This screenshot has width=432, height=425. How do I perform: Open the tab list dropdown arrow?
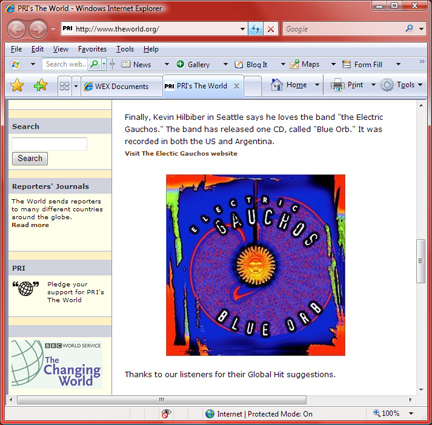pos(76,86)
